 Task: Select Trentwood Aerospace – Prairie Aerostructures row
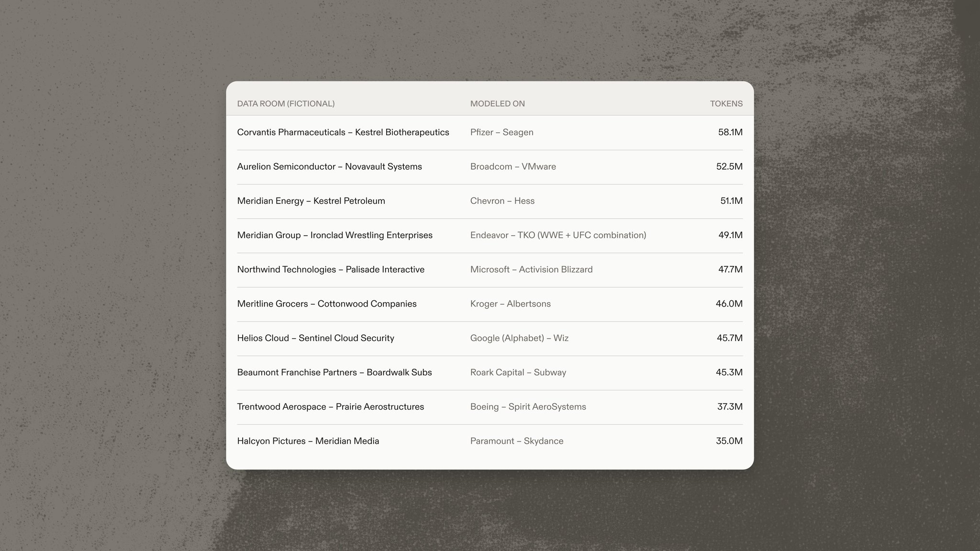[x=490, y=407]
